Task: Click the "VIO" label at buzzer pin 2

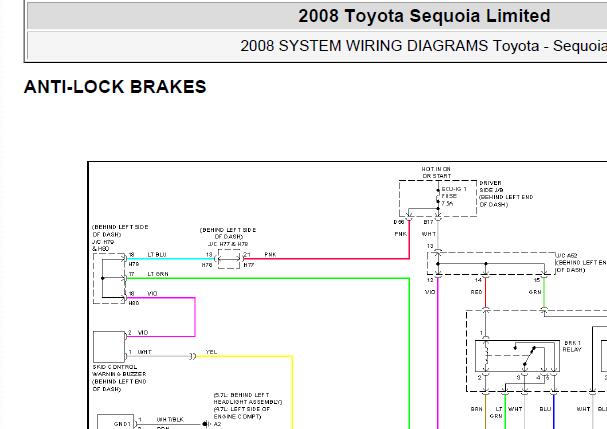Action: coord(143,333)
